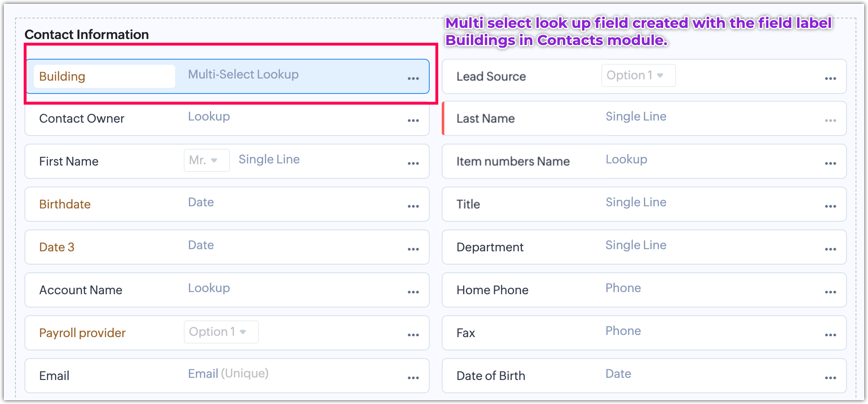Image resolution: width=868 pixels, height=404 pixels.
Task: Click the Building field label box
Action: 104,76
